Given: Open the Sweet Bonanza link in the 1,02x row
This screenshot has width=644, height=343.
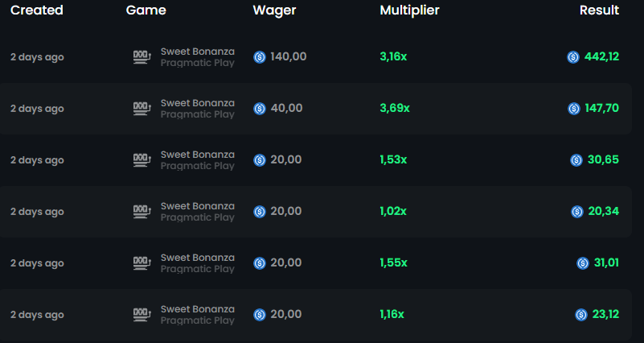Looking at the screenshot, I should [x=198, y=206].
